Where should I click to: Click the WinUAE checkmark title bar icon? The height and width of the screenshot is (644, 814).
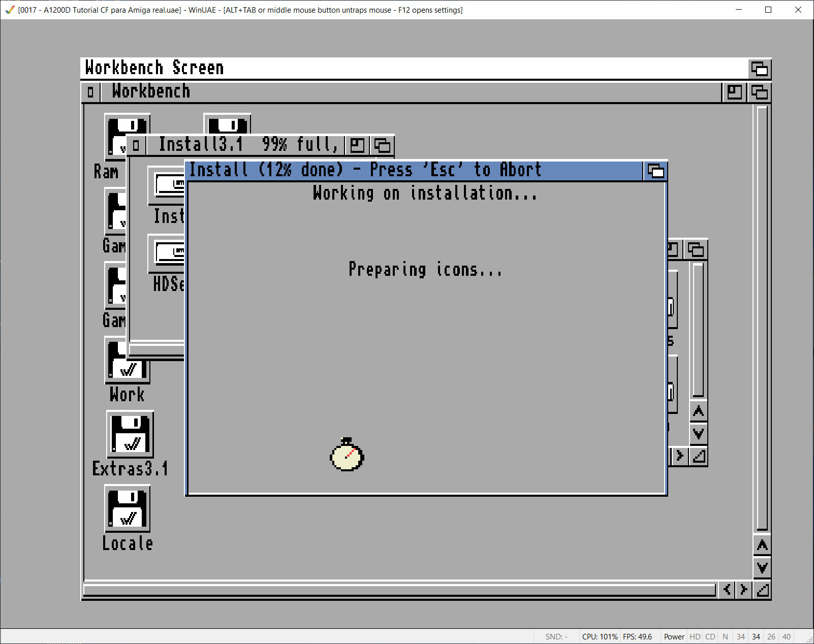point(10,10)
